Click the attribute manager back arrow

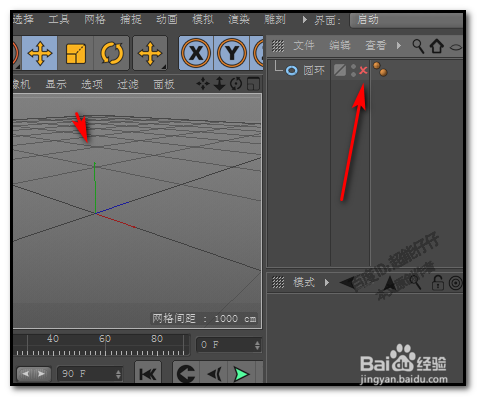(x=347, y=283)
